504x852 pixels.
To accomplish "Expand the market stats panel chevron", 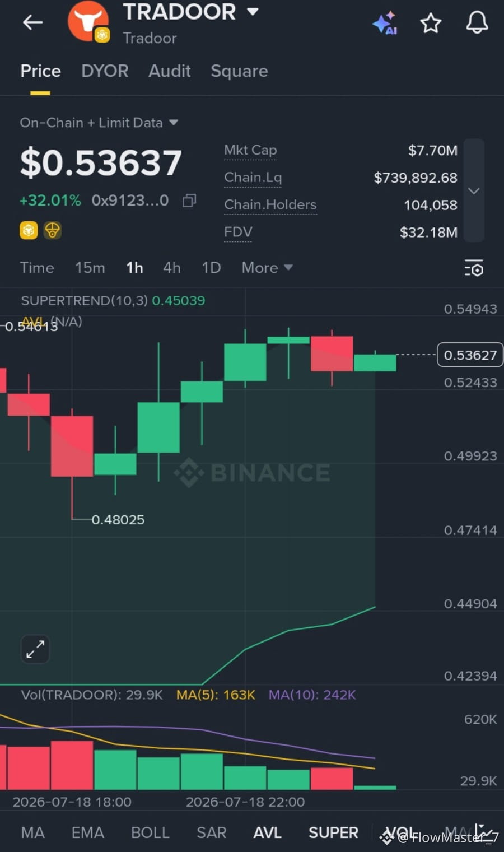I will click(474, 191).
